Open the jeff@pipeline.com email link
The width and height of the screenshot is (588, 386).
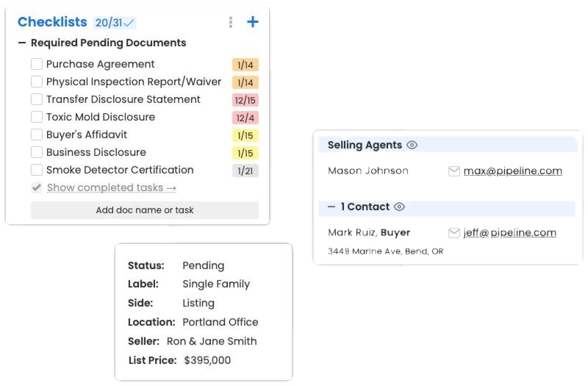[x=509, y=233]
